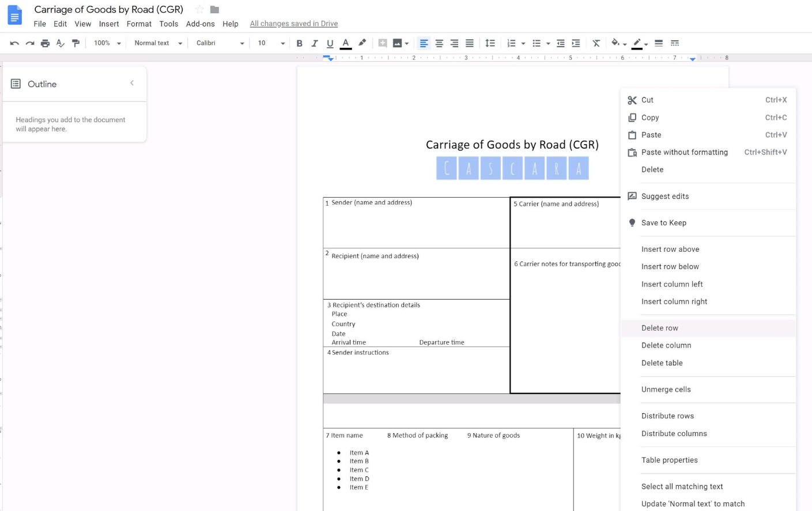Set right text alignment
The width and height of the screenshot is (812, 511).
(454, 43)
